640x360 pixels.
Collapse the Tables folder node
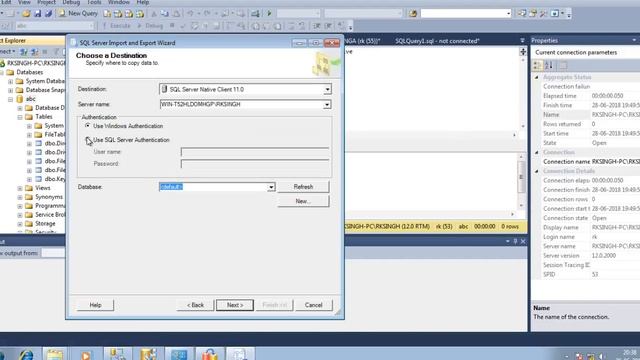[20, 117]
